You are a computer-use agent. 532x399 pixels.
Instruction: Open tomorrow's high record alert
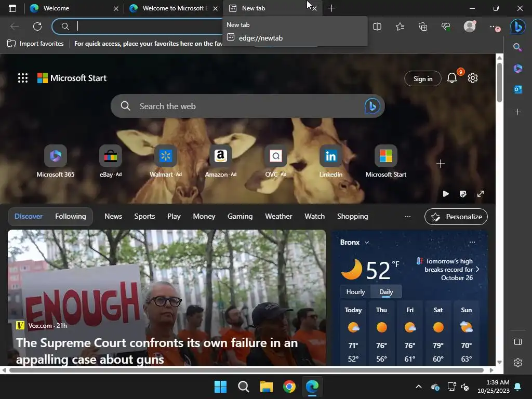(448, 270)
